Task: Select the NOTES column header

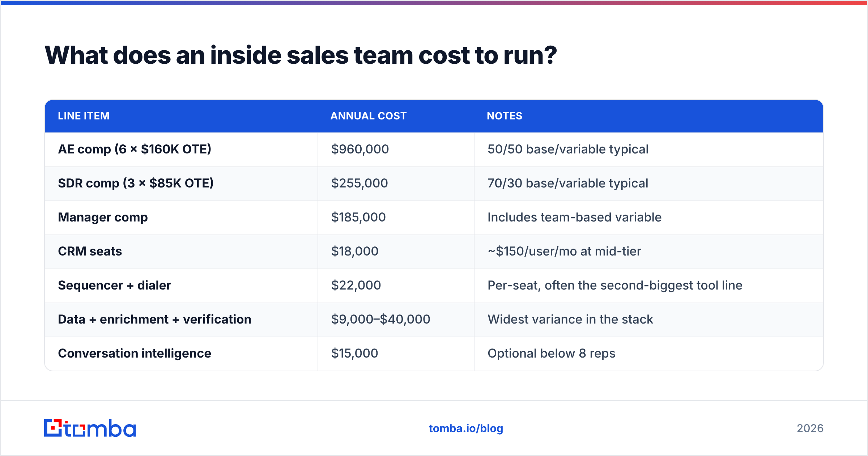Action: coord(505,116)
